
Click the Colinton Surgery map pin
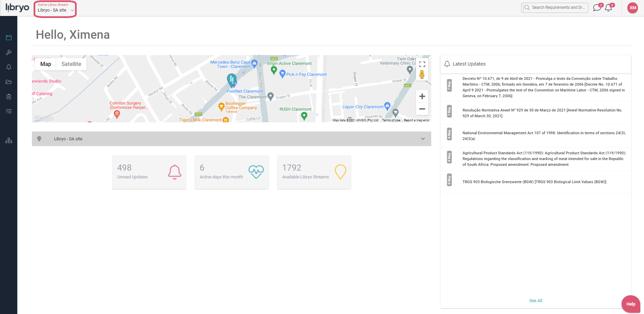pos(117,115)
